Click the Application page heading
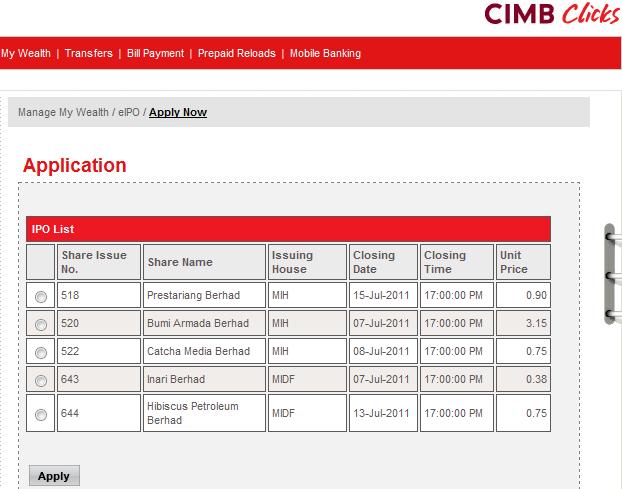The image size is (622, 489). [x=75, y=165]
